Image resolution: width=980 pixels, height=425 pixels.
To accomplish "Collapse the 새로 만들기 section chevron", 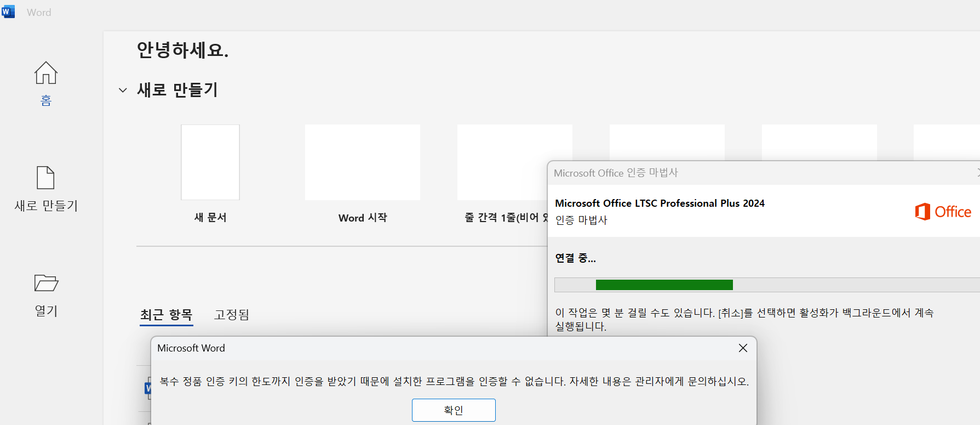I will (x=123, y=90).
